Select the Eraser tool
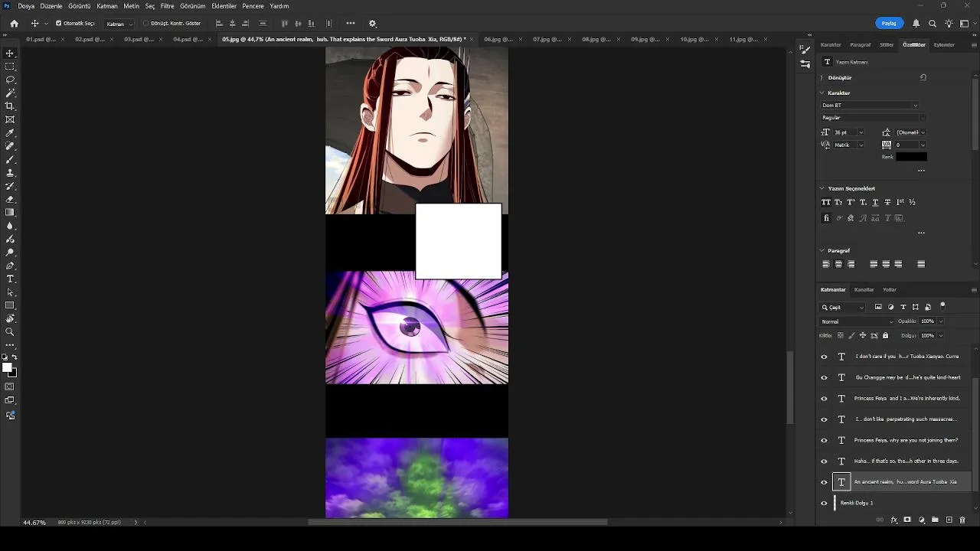The height and width of the screenshot is (551, 980). [x=10, y=199]
